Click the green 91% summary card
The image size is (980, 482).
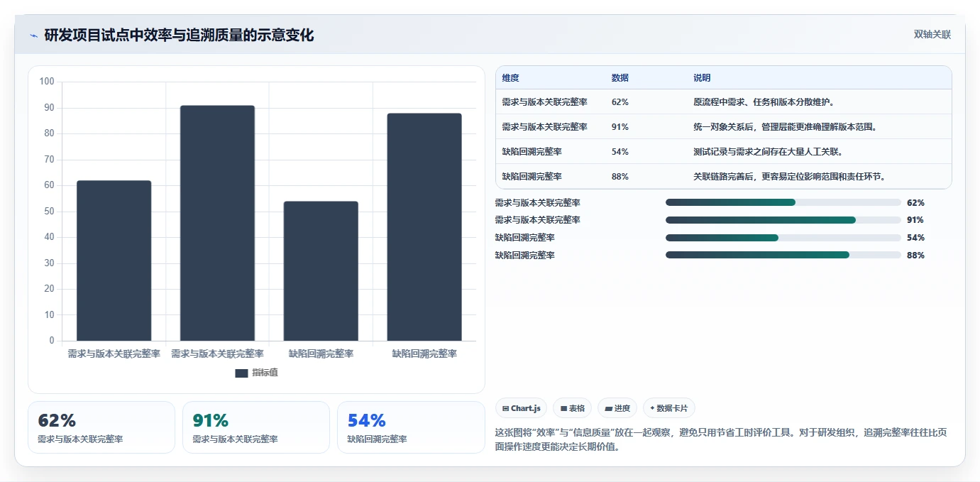pyautogui.click(x=256, y=427)
